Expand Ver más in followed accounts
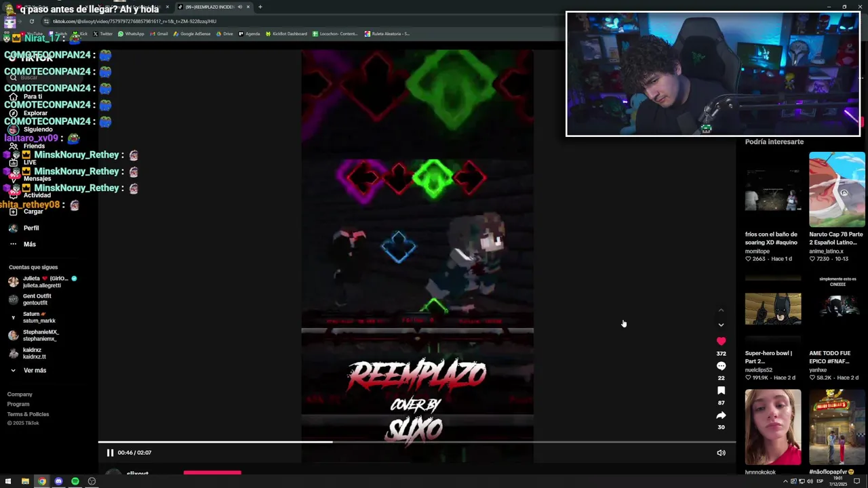Image resolution: width=868 pixels, height=488 pixels. [28, 371]
